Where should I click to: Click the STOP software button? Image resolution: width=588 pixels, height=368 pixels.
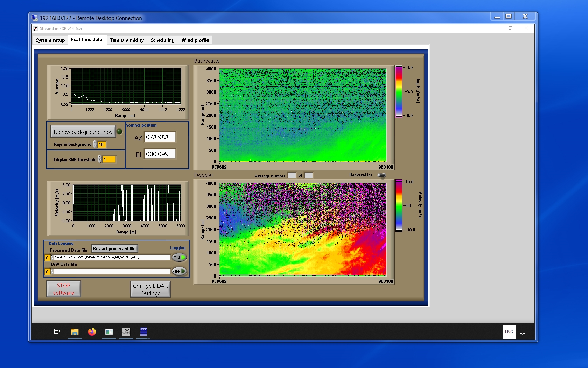point(64,289)
